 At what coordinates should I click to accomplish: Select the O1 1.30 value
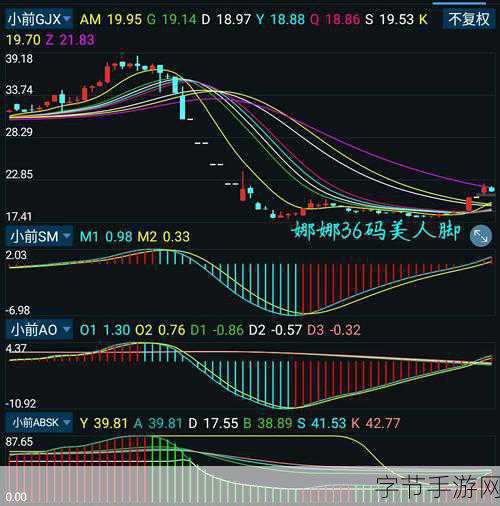105,330
